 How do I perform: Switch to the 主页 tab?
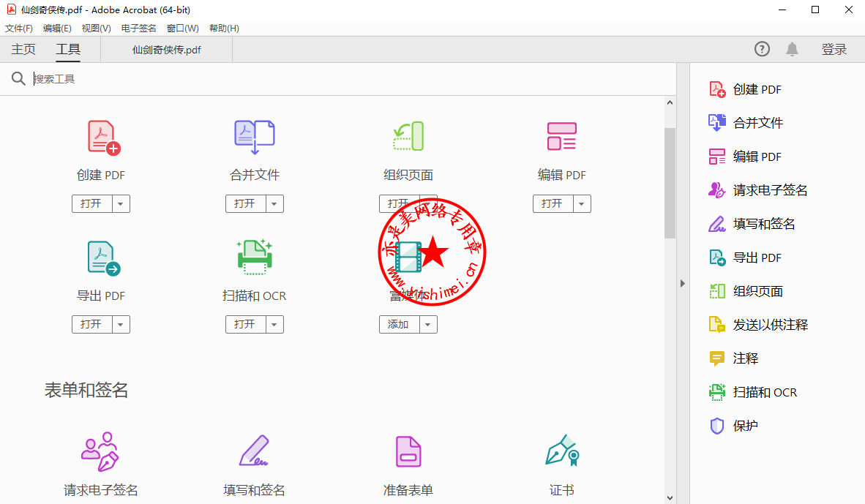(23, 50)
